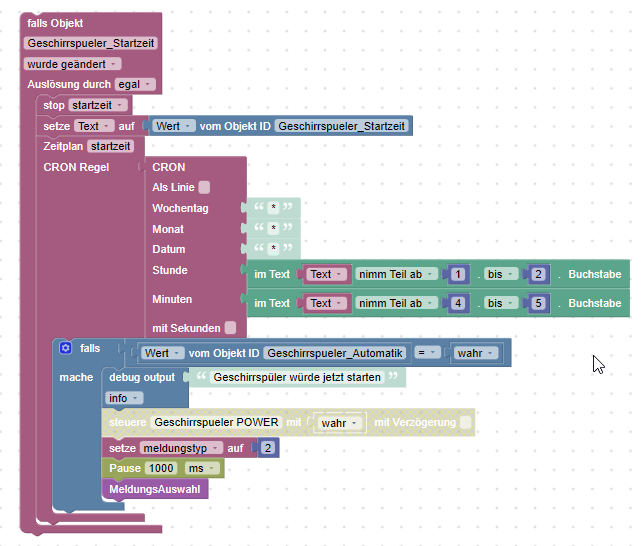
Task: Open the stop 'startzeit' dropdown
Action: pos(98,105)
